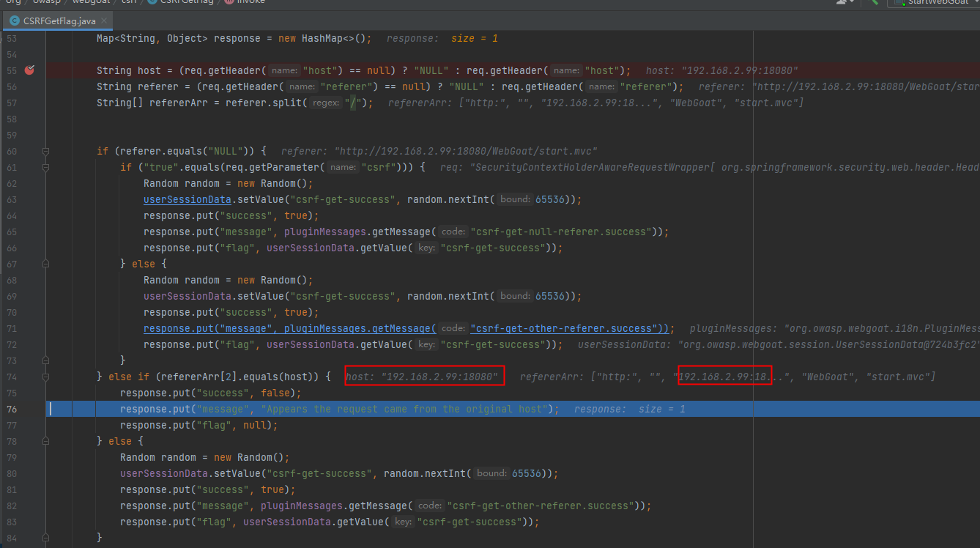Open the underlined userSessionData reference on line 63
This screenshot has height=548, width=980.
(x=188, y=199)
